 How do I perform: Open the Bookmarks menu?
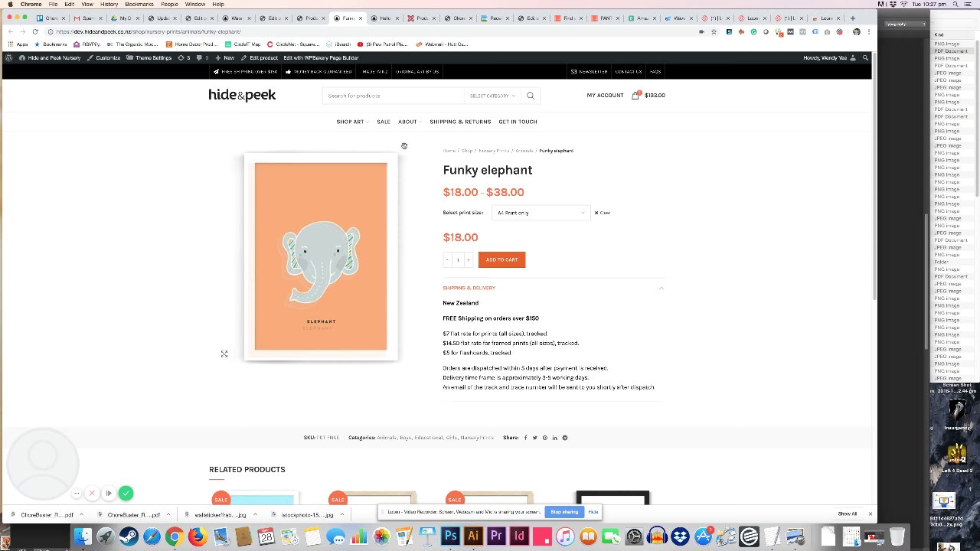coord(139,4)
